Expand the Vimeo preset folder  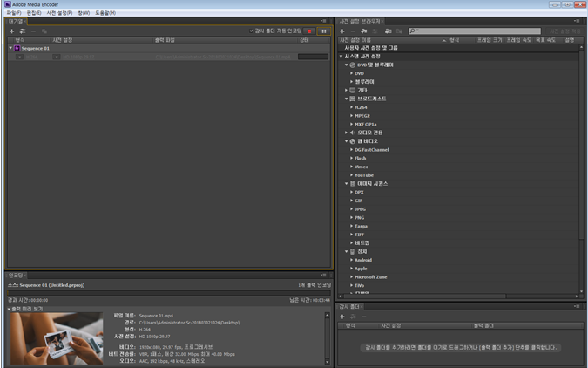tap(351, 167)
